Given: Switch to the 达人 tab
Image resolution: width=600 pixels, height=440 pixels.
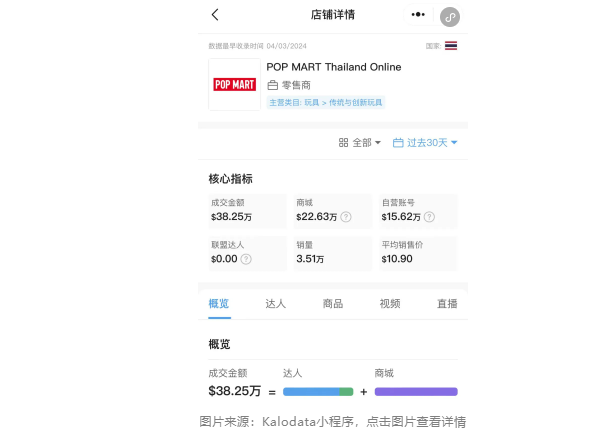Looking at the screenshot, I should coord(276,304).
